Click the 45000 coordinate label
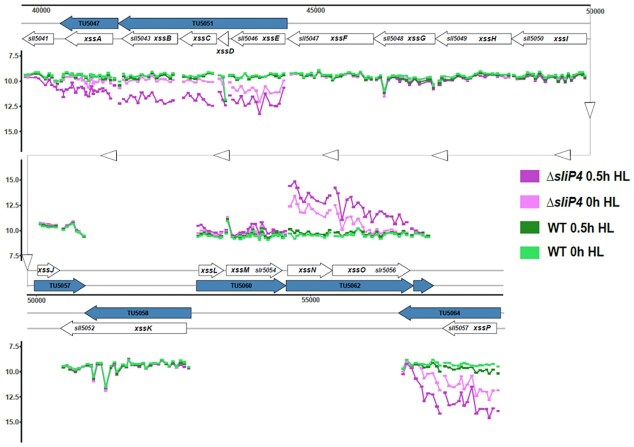Image resolution: width=634 pixels, height=447 pixels. [315, 11]
